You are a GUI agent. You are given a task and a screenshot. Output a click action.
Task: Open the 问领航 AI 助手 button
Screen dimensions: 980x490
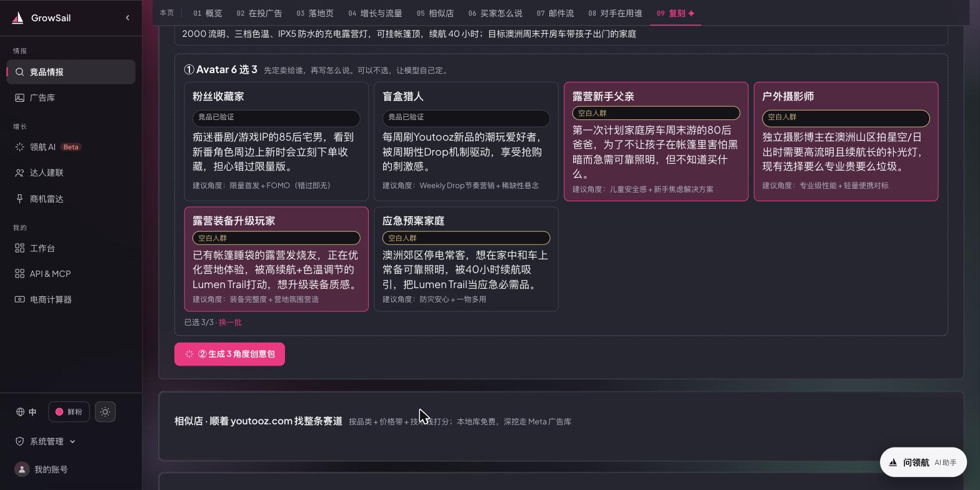coord(923,462)
